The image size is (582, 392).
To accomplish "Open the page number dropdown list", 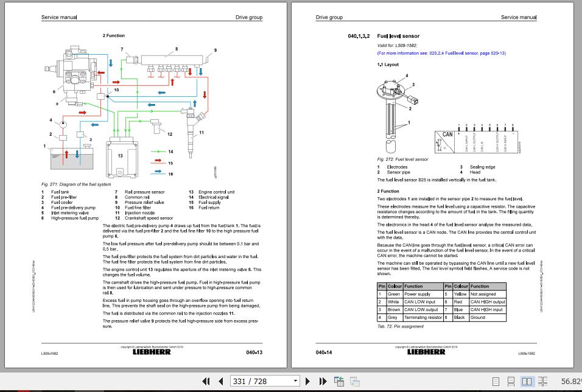I will (x=295, y=381).
